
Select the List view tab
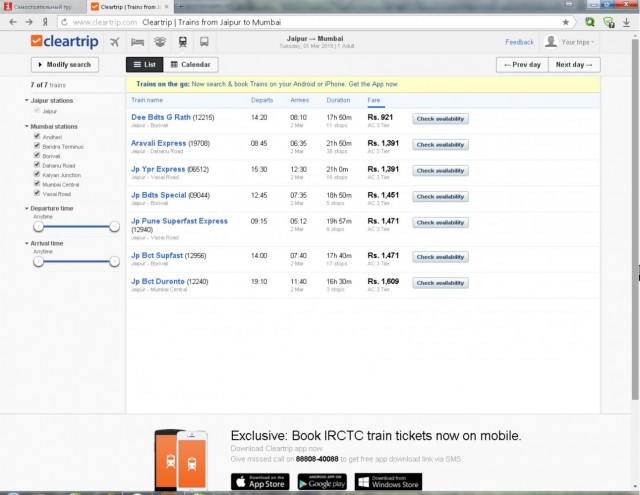(x=144, y=64)
